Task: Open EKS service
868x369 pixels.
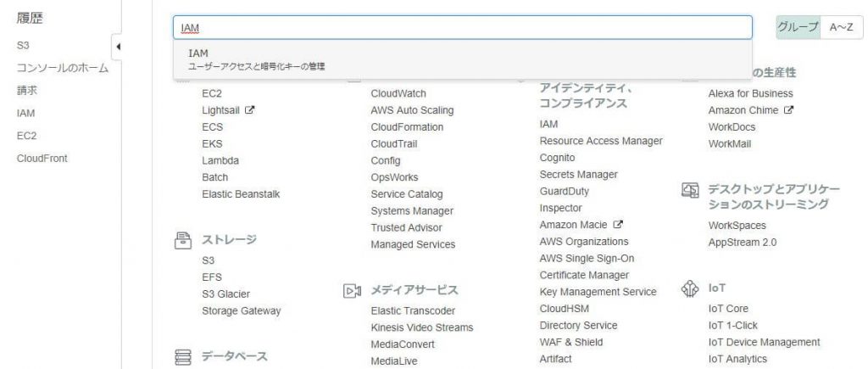Action: 212,143
